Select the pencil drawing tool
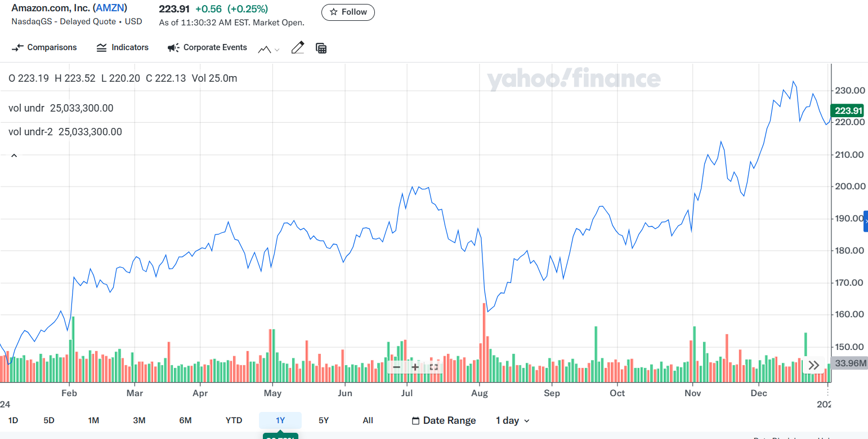The height and width of the screenshot is (439, 868). tap(298, 48)
